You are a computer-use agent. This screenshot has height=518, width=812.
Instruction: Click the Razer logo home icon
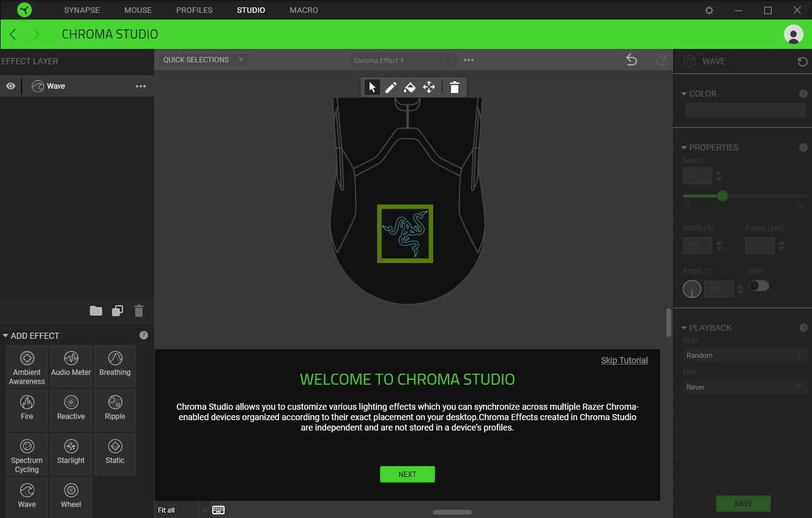click(24, 10)
